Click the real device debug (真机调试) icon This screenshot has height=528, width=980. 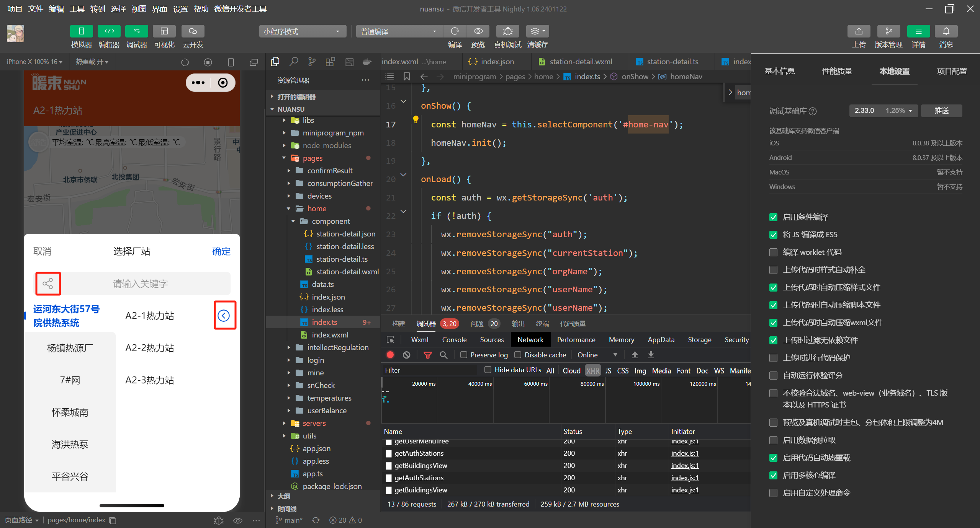[x=507, y=31]
